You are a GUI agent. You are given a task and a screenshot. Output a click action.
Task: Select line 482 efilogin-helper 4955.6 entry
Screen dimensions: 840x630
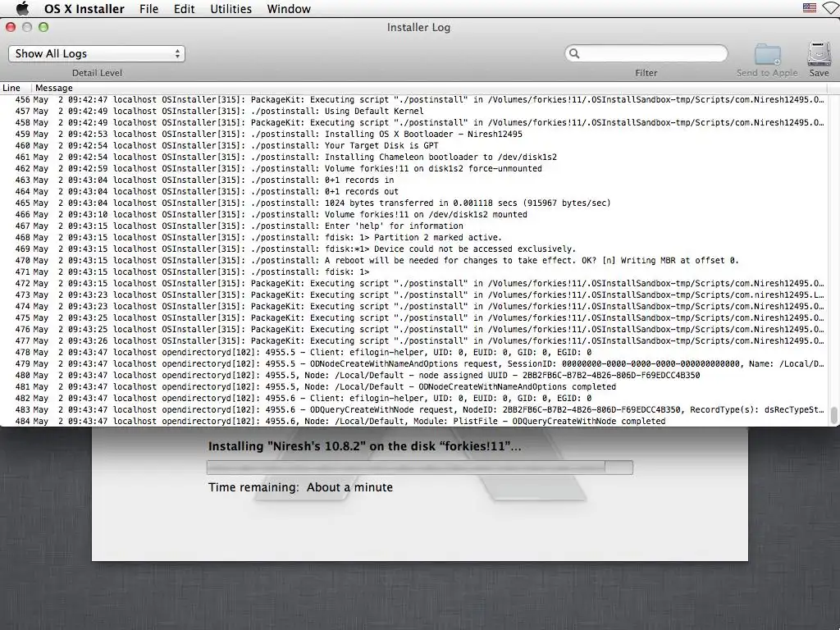coord(415,398)
